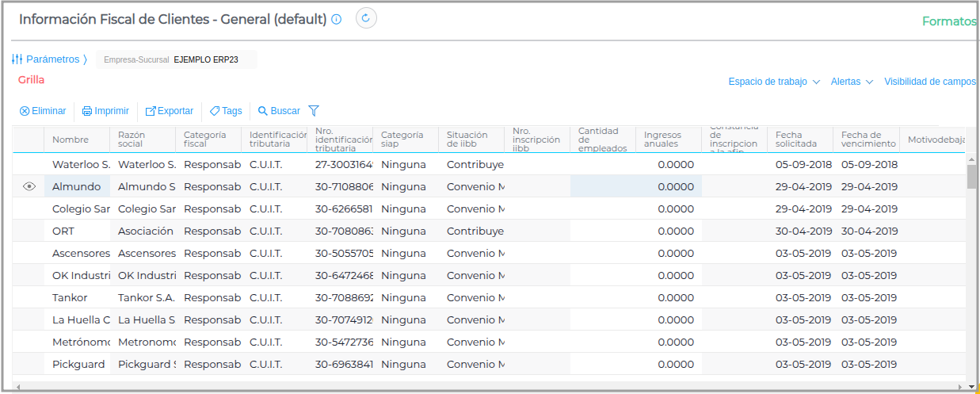Click 05-09-2018 fecha de vencimiento cell
Image resolution: width=980 pixels, height=394 pixels.
click(x=866, y=164)
